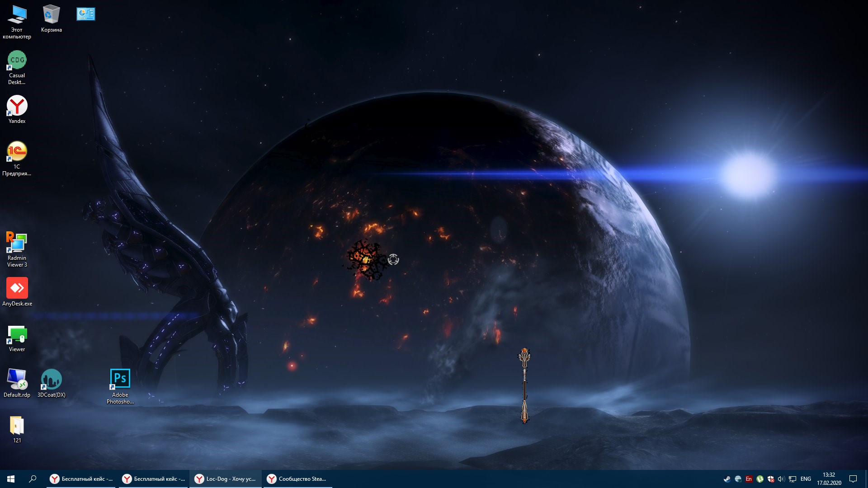Select the green Viewer shortcut icon
The image size is (868, 488).
pos(17,339)
